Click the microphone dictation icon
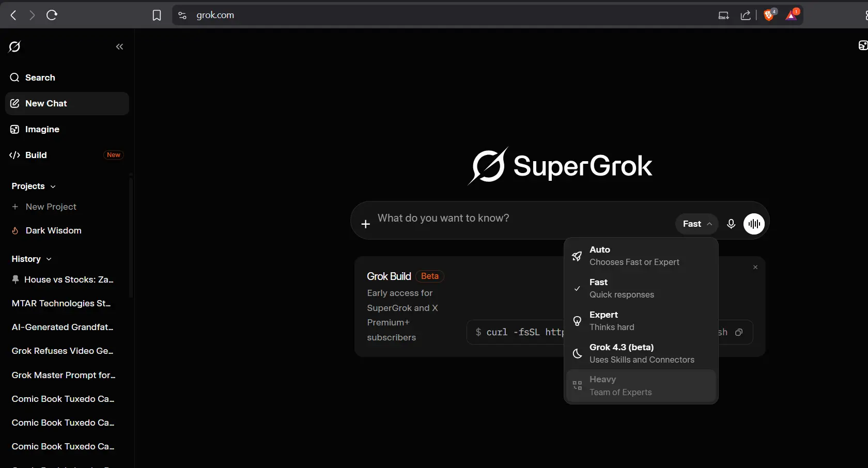Viewport: 868px width, 468px height. tap(731, 224)
